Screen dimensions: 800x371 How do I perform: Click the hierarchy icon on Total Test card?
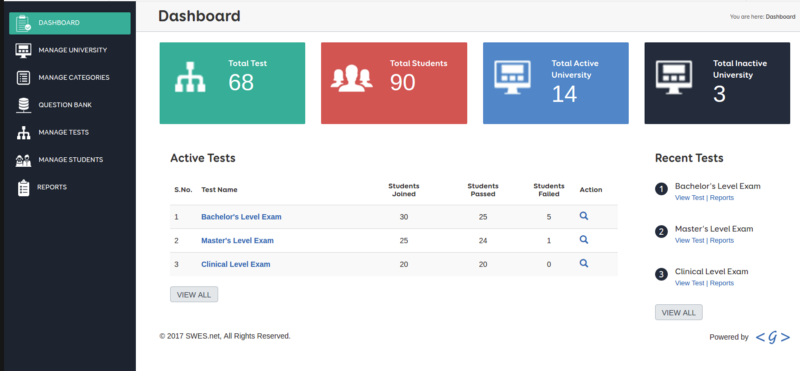point(190,77)
